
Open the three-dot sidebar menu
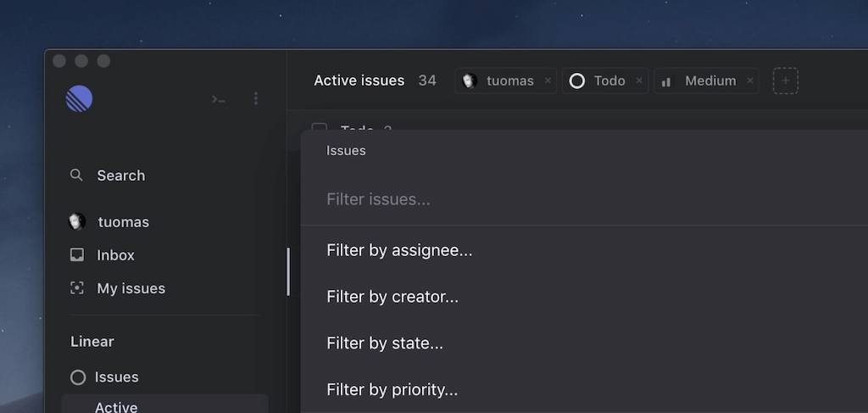[256, 99]
